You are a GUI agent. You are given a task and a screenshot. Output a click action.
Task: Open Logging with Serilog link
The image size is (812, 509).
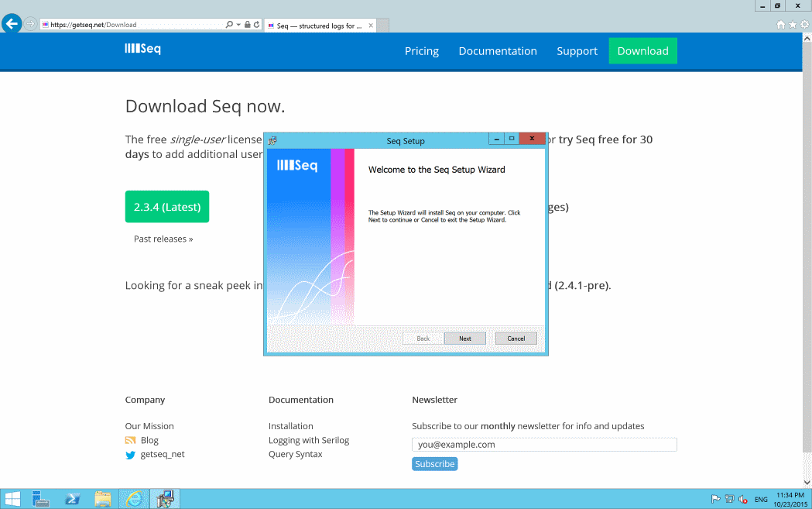[x=309, y=440]
